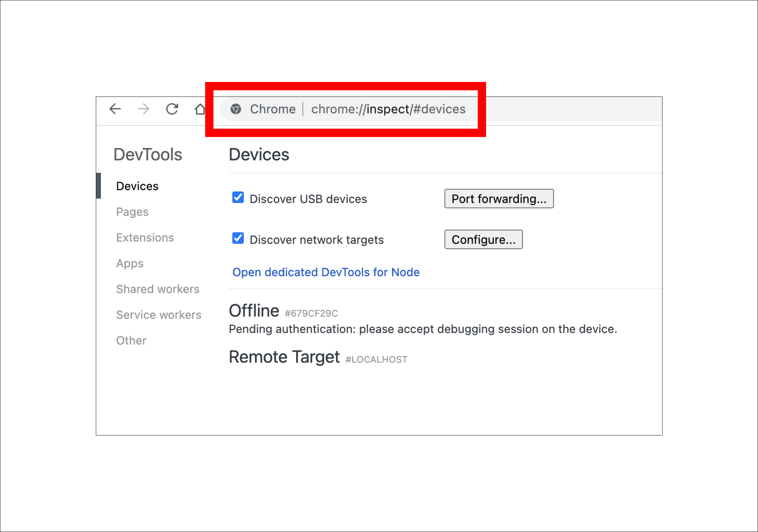Click the home icon

200,109
